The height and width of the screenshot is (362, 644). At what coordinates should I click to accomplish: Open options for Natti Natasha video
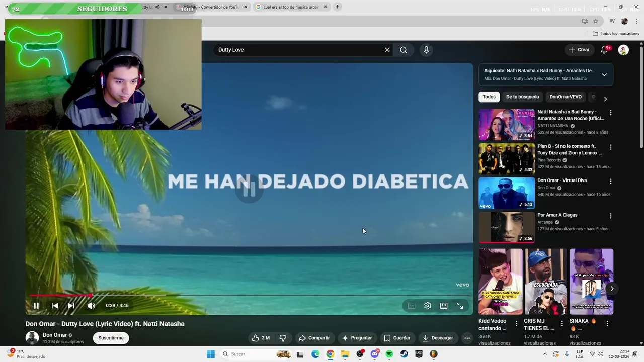[611, 113]
